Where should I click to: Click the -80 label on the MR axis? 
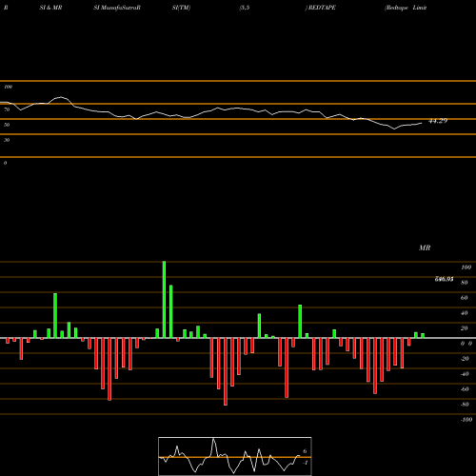pyautogui.click(x=465, y=405)
